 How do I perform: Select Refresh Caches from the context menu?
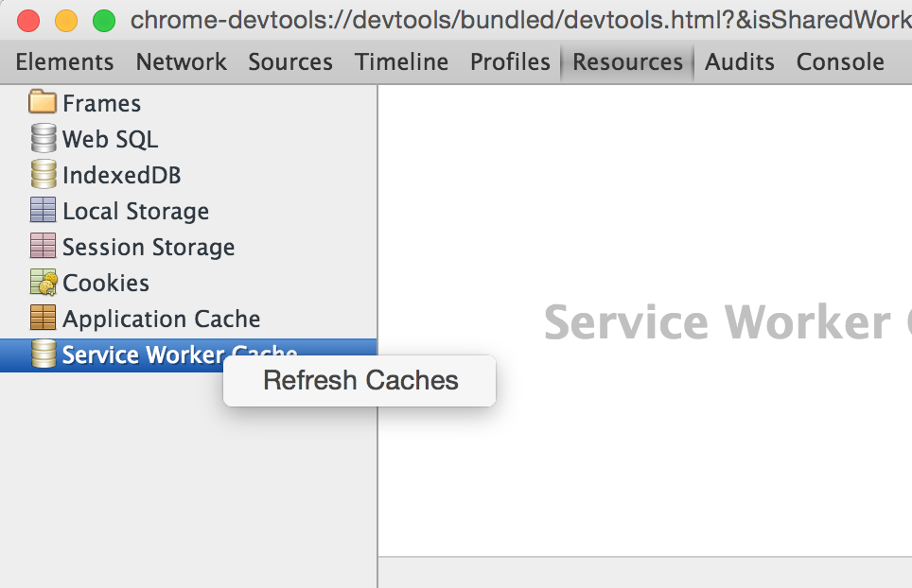(x=360, y=380)
